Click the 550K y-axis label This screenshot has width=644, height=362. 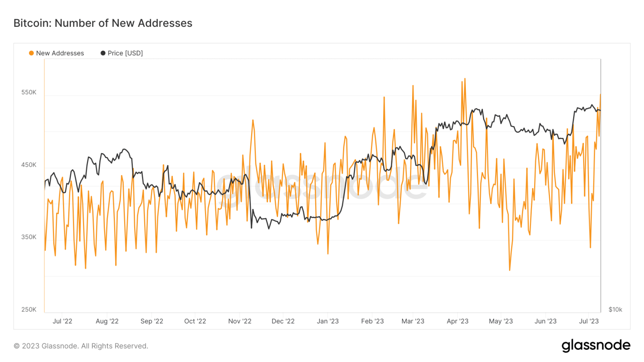[x=29, y=92]
